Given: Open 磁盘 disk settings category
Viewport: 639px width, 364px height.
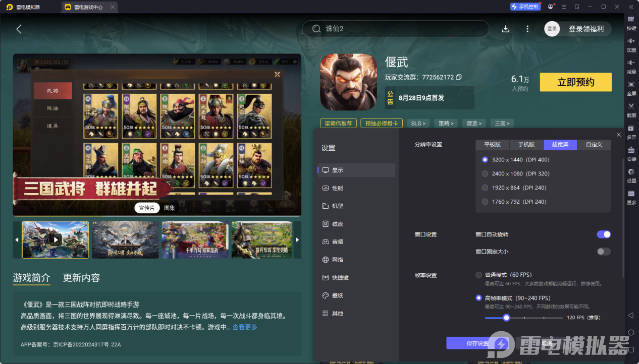Looking at the screenshot, I should pyautogui.click(x=356, y=224).
